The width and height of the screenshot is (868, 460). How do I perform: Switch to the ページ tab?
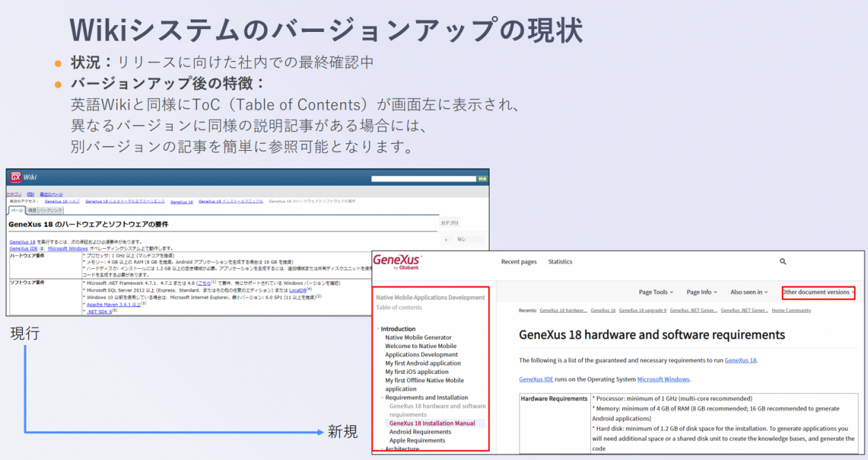coord(17,210)
